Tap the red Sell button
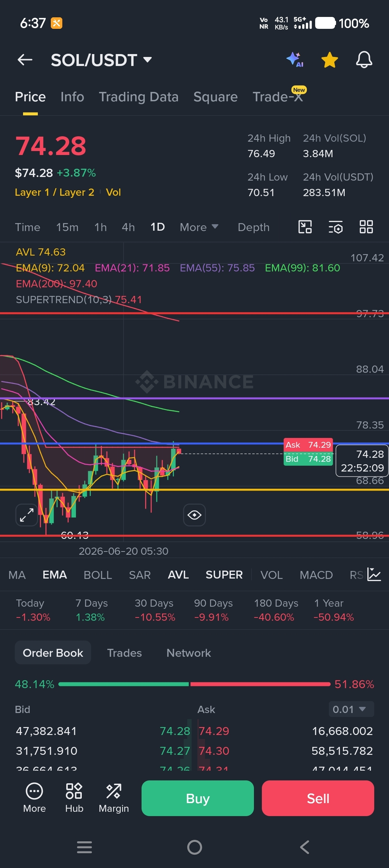The height and width of the screenshot is (868, 389). point(318,798)
